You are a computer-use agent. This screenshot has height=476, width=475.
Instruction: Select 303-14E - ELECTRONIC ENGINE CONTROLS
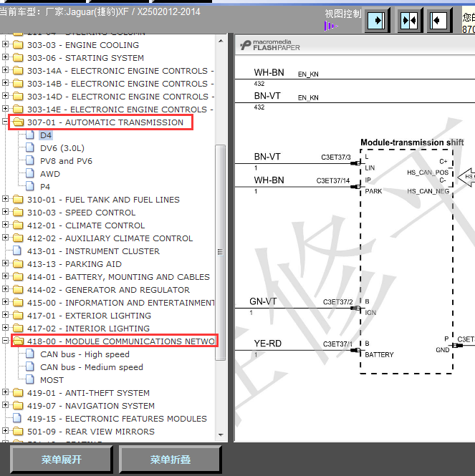coord(120,110)
